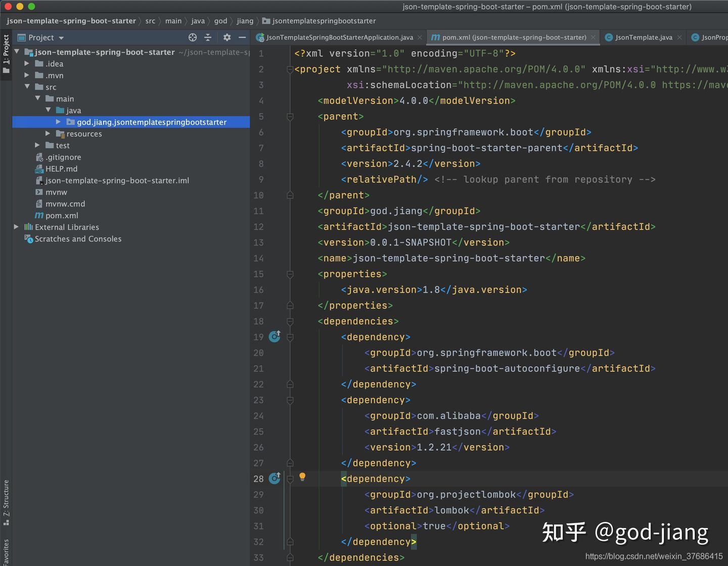Click the External Libraries icon
Screen dimensions: 728x566
[x=29, y=227]
